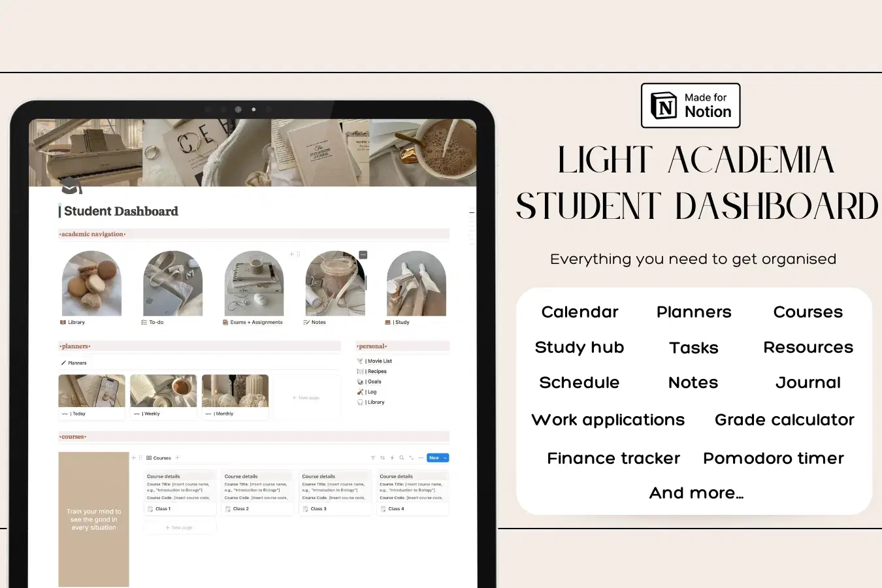Screen dimensions: 882x588
Task: Click the drag handle left of Courses view
Action: point(140,458)
